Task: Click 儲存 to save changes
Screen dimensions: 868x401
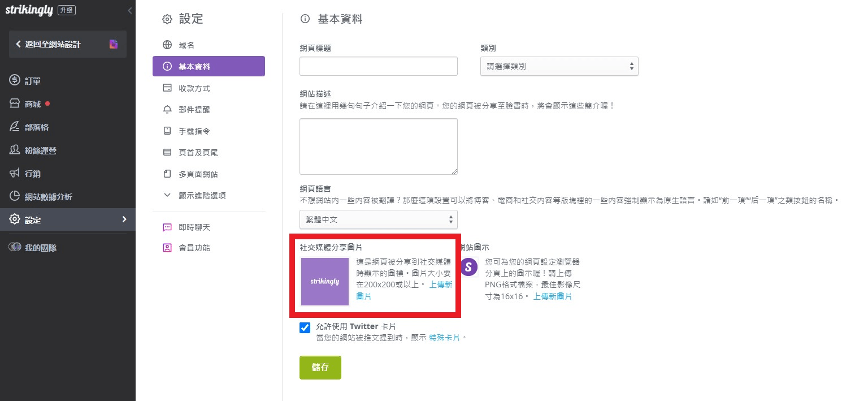Action: point(320,367)
